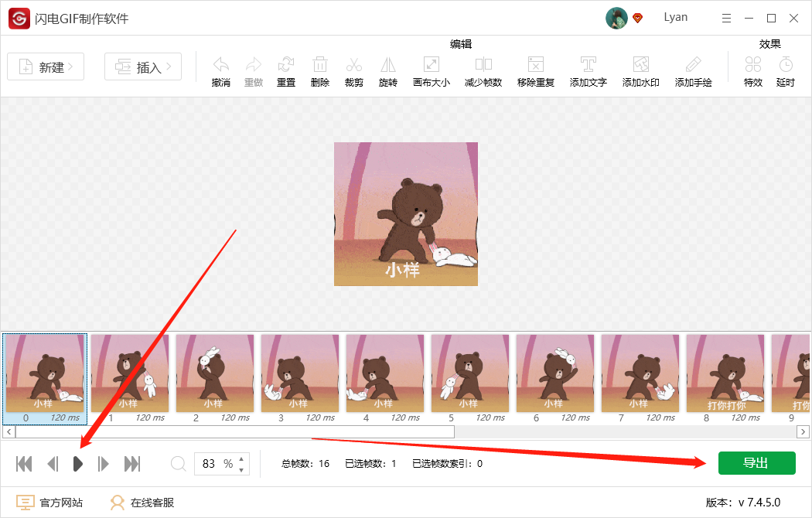Image resolution: width=812 pixels, height=518 pixels.
Task: Jump to the first frame button
Action: click(x=24, y=464)
